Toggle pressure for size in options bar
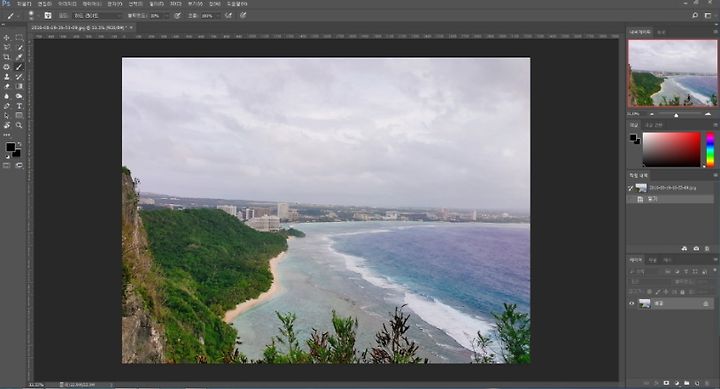 tap(243, 15)
